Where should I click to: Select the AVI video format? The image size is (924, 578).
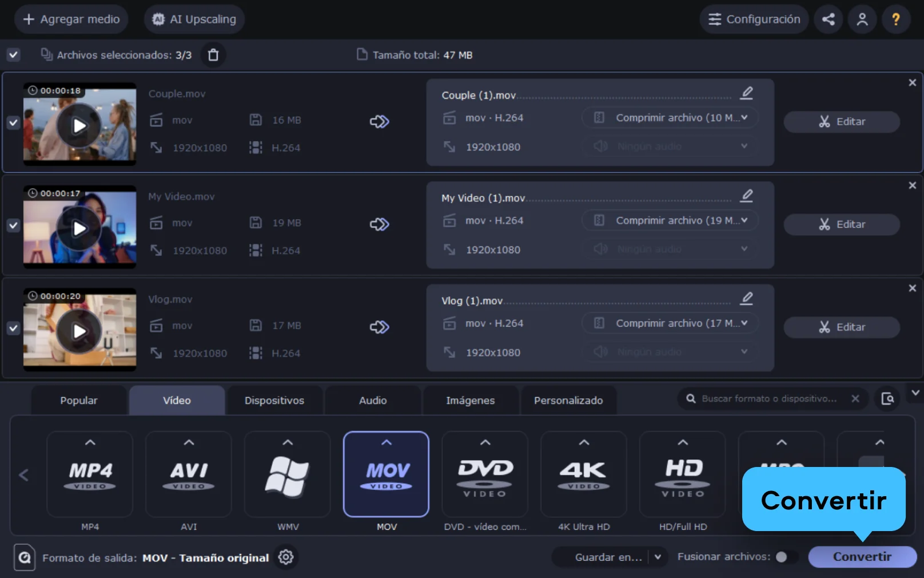tap(189, 474)
